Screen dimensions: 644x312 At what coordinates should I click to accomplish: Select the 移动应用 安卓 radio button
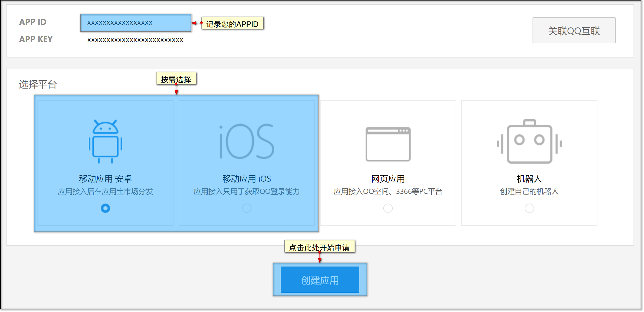[x=105, y=208]
